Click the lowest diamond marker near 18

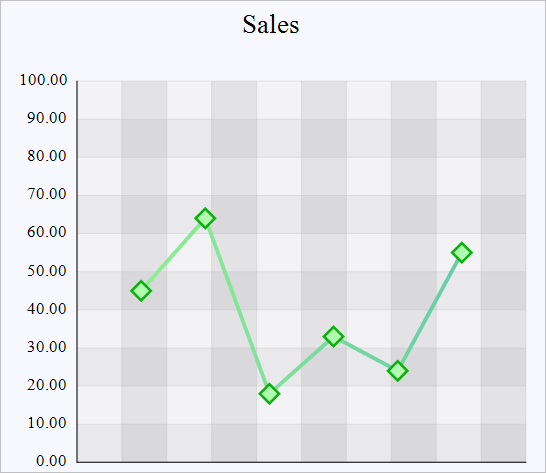coord(269,394)
